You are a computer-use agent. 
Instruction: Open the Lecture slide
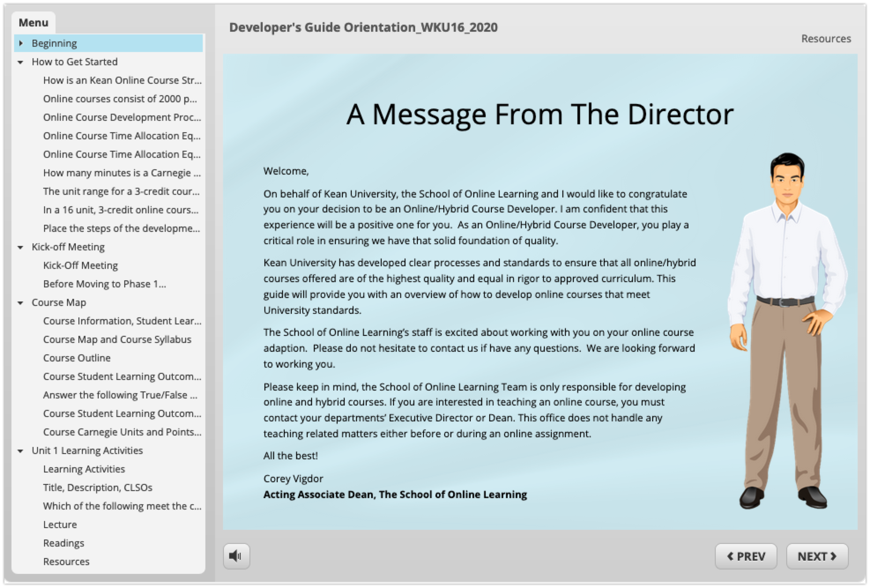(x=60, y=525)
